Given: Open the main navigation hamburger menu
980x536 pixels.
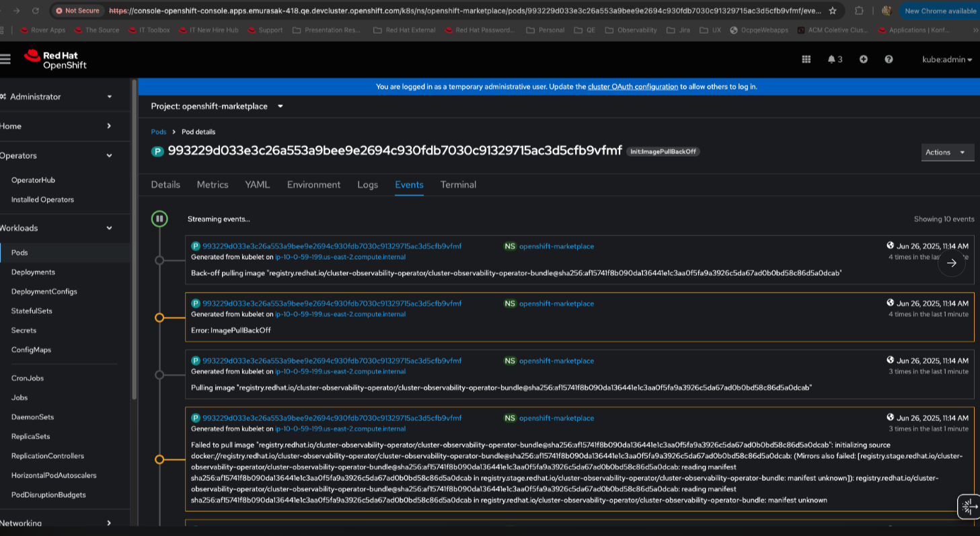Looking at the screenshot, I should pos(5,59).
